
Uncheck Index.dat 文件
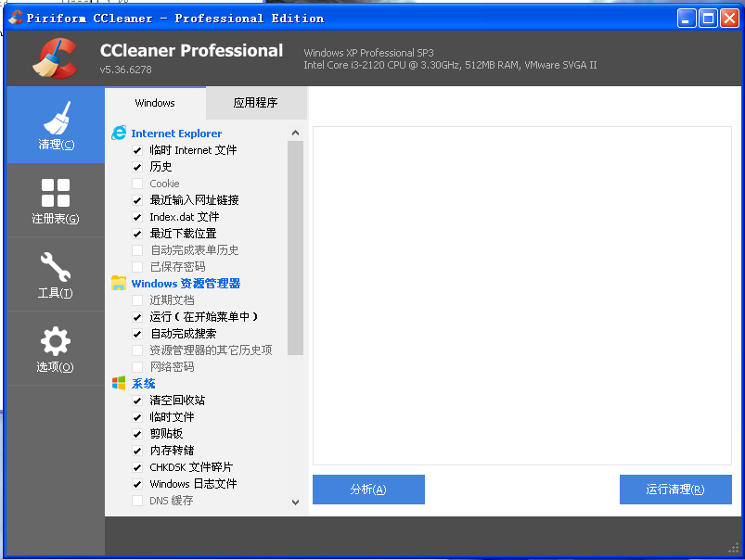click(137, 217)
